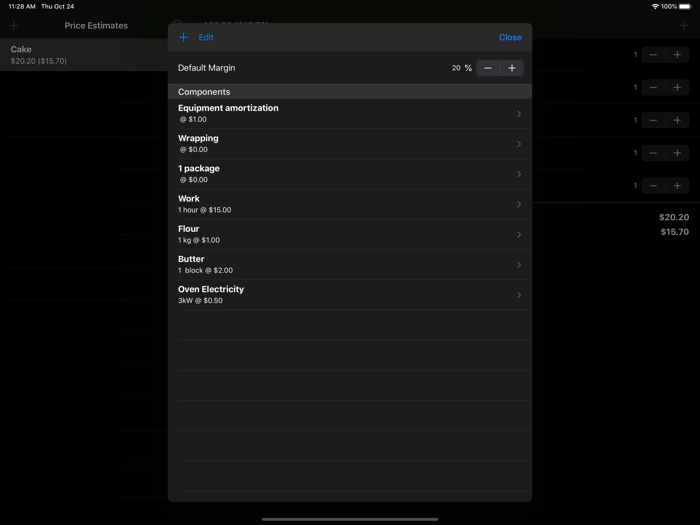The width and height of the screenshot is (700, 525).
Task: Expand Wrapping row chevron
Action: pos(519,144)
